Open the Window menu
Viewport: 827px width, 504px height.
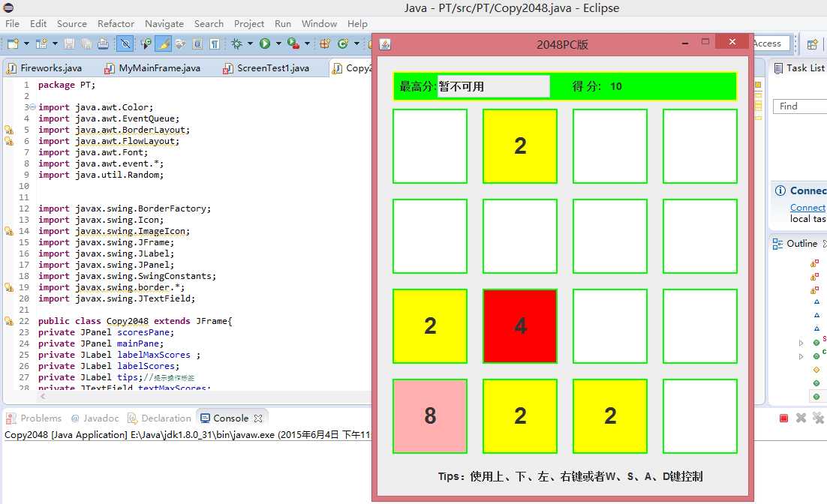tap(319, 24)
